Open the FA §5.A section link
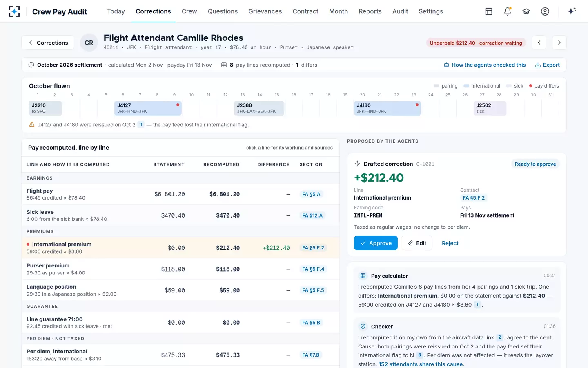588x368 pixels. tap(311, 194)
